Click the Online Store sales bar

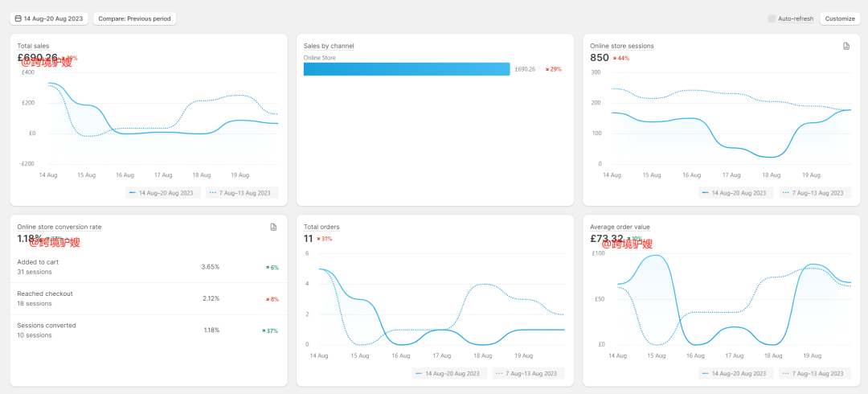pyautogui.click(x=407, y=69)
